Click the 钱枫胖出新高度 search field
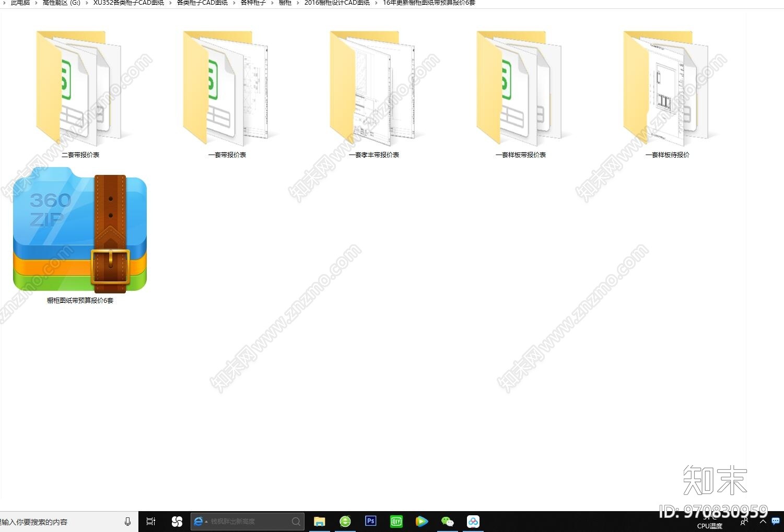Viewport: 784px width, 532px height. click(x=248, y=522)
